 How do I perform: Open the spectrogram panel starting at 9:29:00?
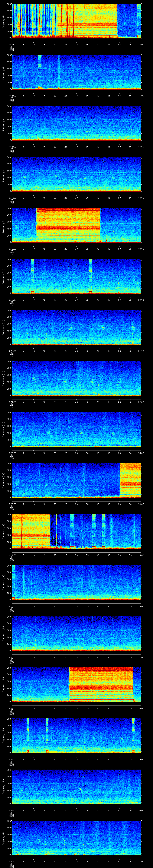77,786
